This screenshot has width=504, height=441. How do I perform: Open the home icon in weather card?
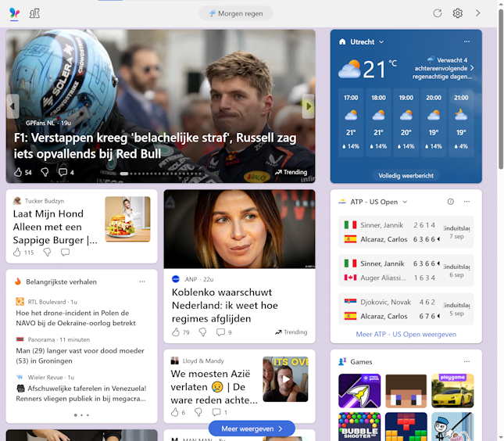pos(342,41)
